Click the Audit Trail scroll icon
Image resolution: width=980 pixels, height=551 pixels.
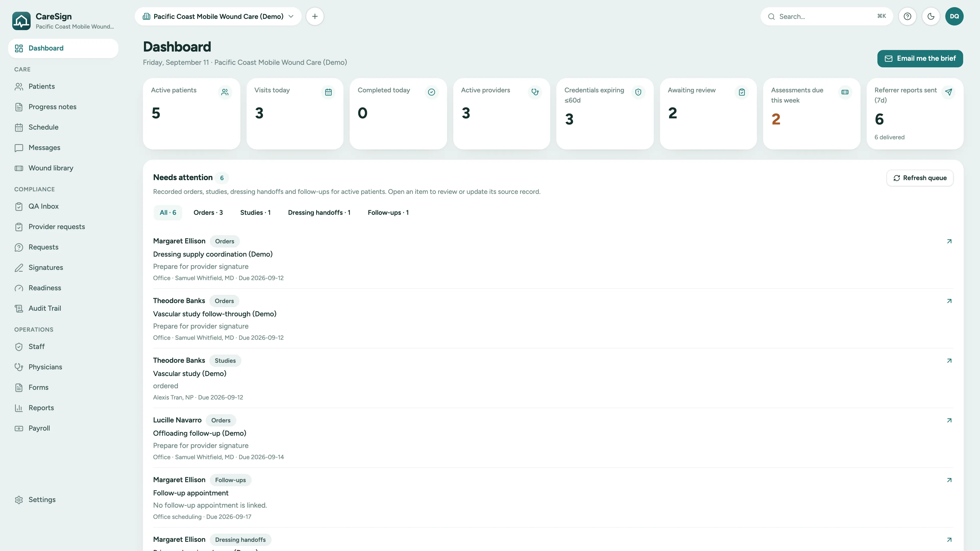tap(19, 309)
